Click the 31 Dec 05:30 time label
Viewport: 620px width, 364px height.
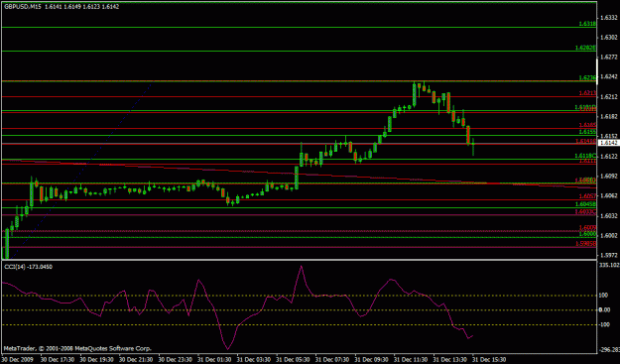coord(293,360)
